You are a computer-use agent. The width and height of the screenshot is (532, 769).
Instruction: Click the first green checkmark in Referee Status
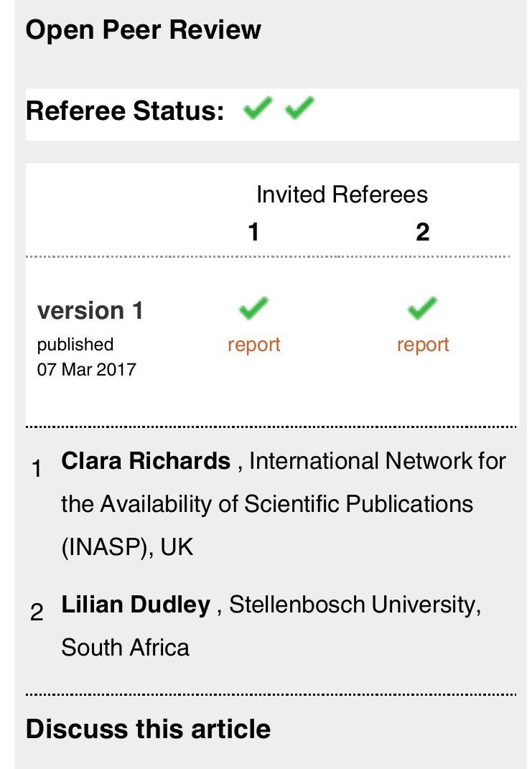click(x=258, y=109)
